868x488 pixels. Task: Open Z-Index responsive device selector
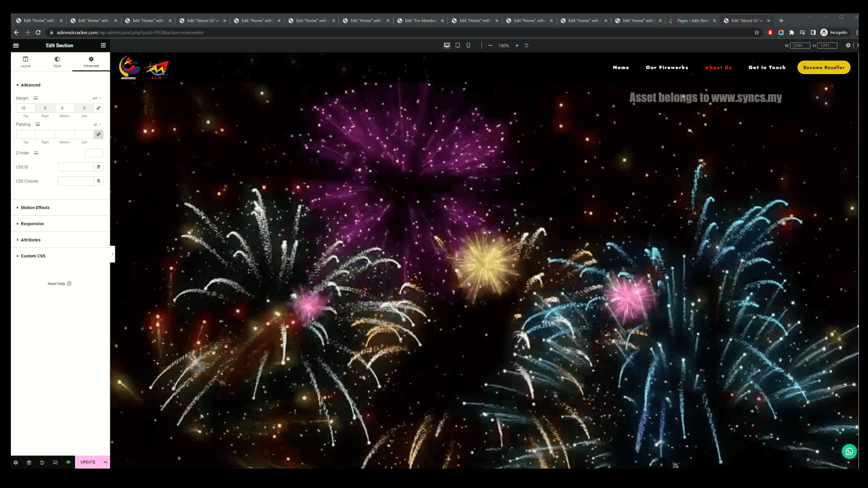[x=37, y=153]
